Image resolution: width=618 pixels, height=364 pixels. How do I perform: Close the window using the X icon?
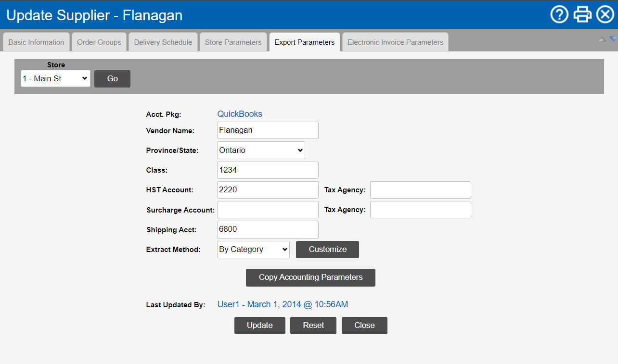(605, 14)
